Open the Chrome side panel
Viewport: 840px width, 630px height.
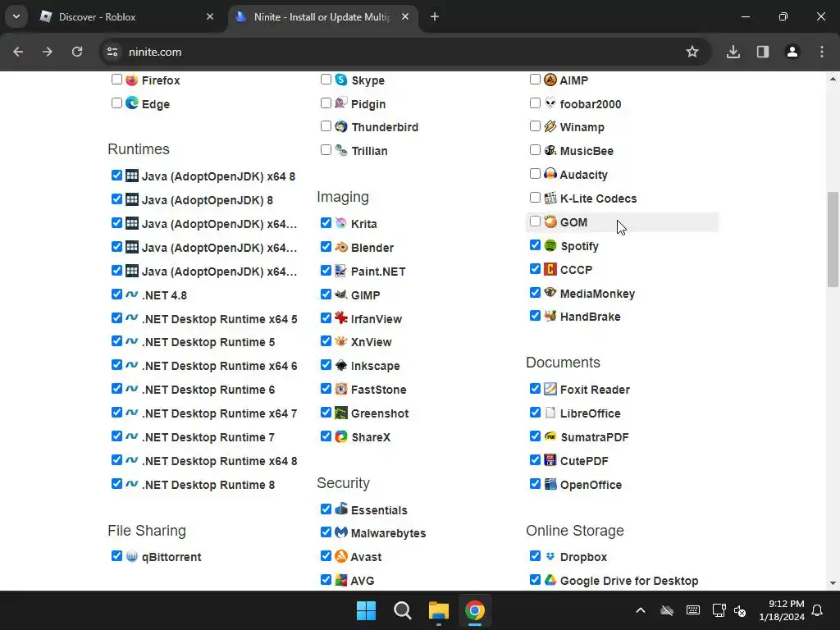tap(763, 52)
